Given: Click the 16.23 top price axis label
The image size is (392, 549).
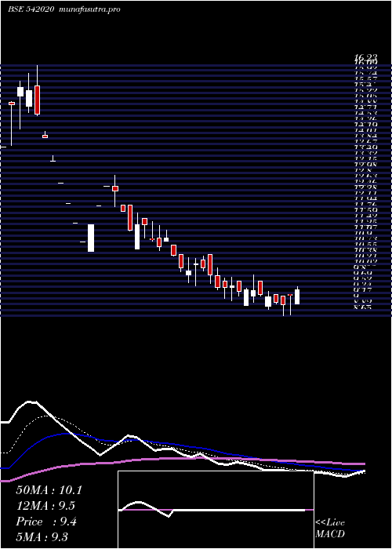Looking at the screenshot, I should pyautogui.click(x=365, y=58).
